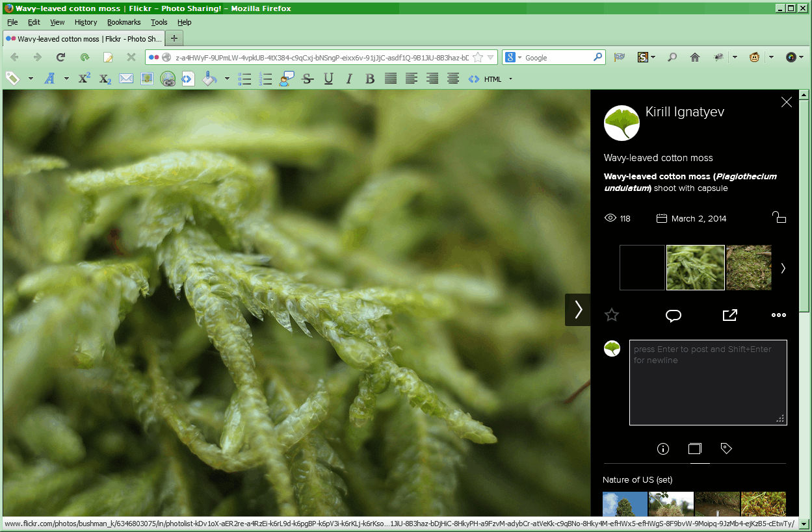This screenshot has width=812, height=532.
Task: Open the tag dropdown arrow in toolbar
Action: (31, 79)
